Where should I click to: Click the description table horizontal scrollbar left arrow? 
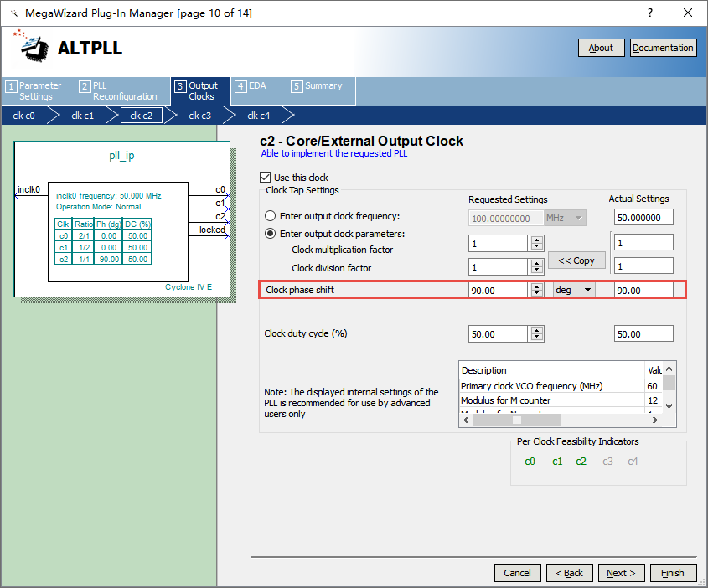(x=466, y=420)
